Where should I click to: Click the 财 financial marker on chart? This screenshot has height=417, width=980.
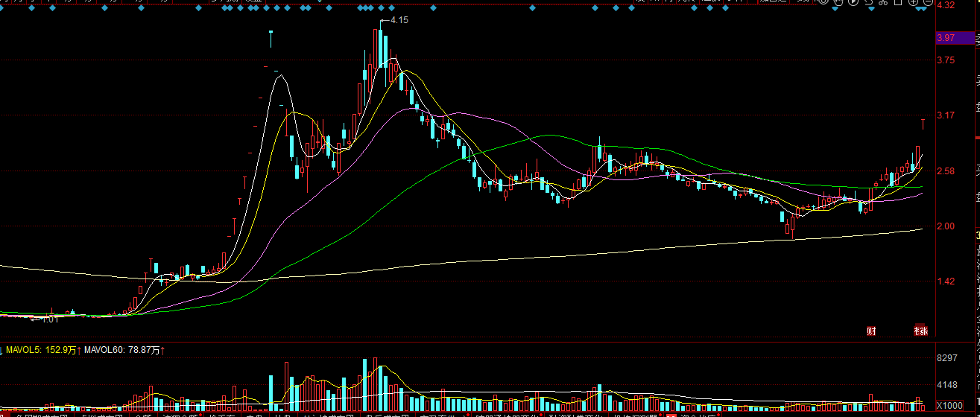[x=871, y=331]
